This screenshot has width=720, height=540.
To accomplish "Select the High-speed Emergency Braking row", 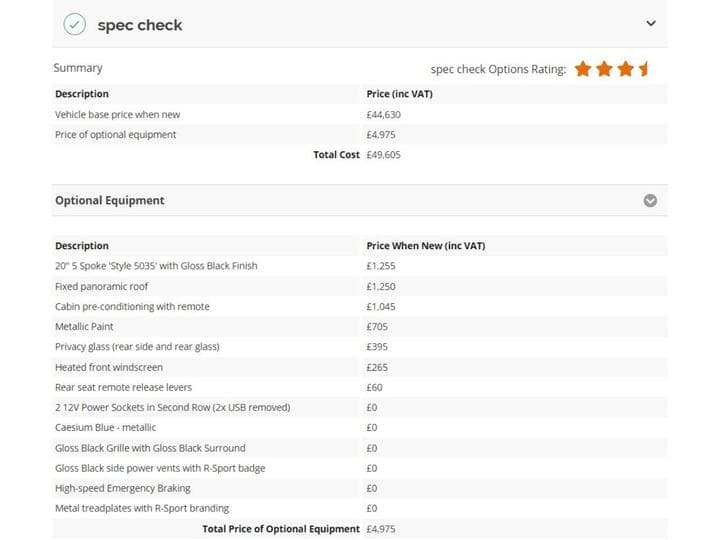I will (360, 488).
